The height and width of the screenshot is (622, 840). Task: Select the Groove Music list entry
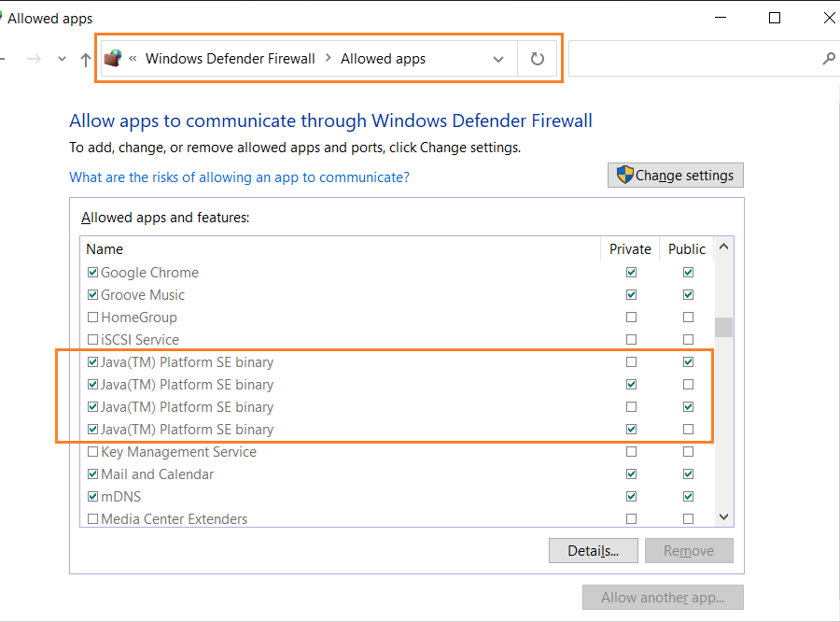click(143, 295)
